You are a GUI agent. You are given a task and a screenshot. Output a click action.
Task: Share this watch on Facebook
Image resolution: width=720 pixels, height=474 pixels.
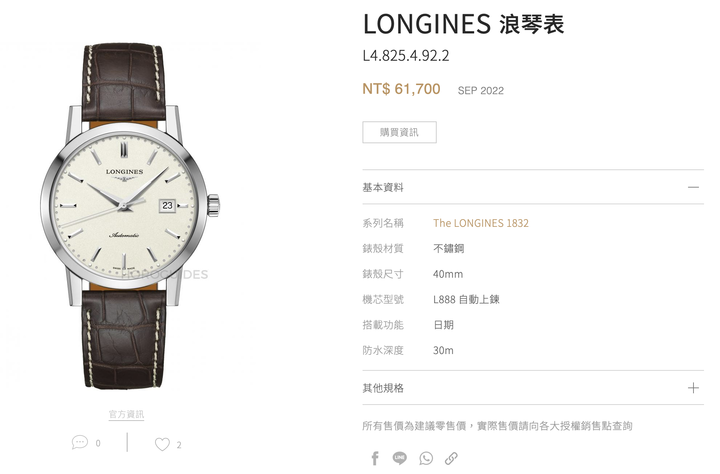pos(375,458)
